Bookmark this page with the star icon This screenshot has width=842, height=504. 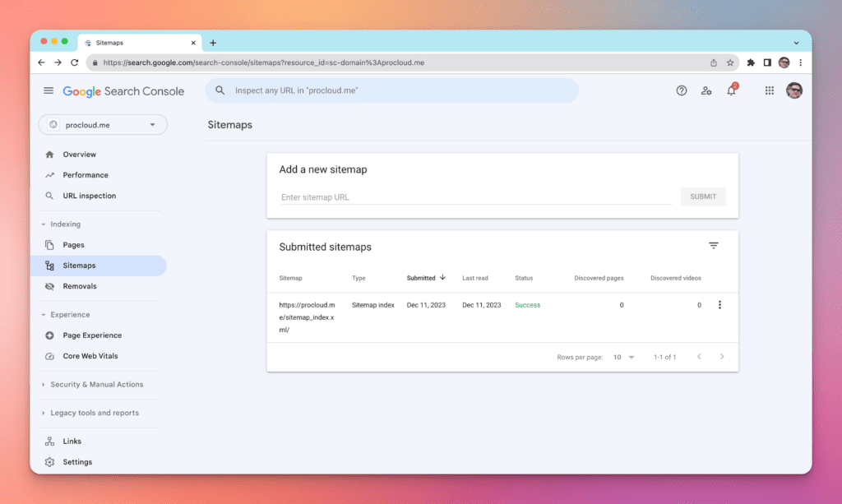click(729, 62)
